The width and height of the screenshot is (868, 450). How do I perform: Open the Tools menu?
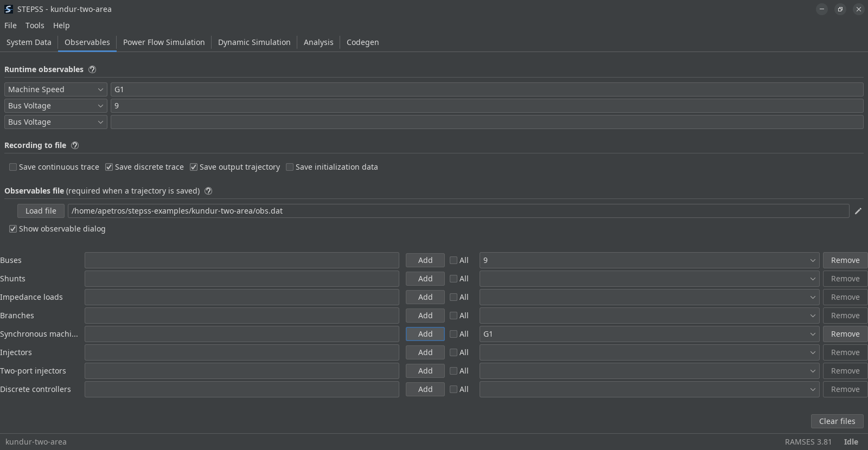35,25
